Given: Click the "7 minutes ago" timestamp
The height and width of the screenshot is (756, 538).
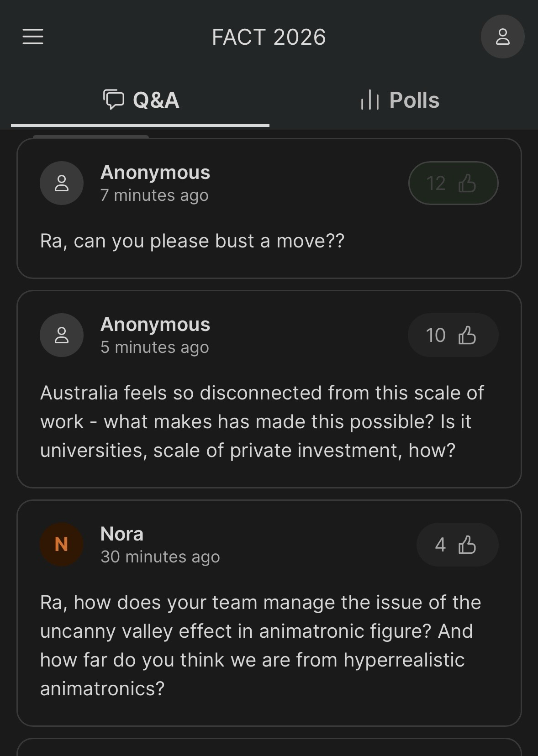Looking at the screenshot, I should pos(154,195).
